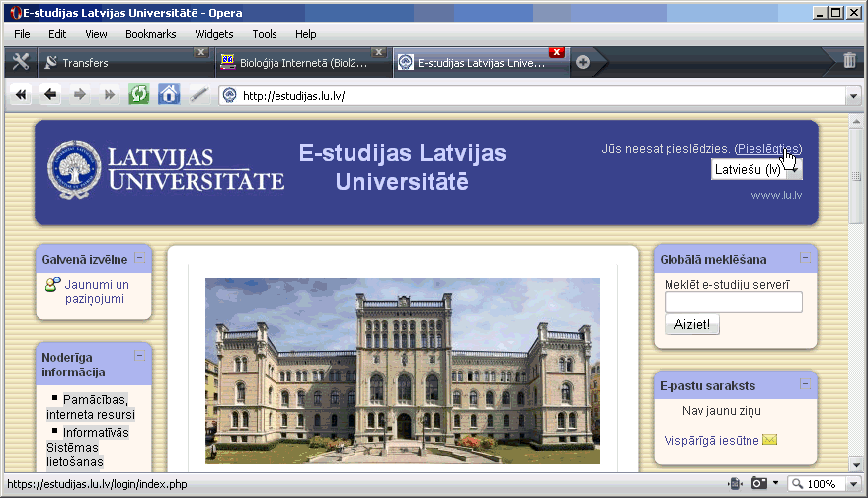
Task: Click the Meklēt e-studiju serverī search field
Action: coord(734,302)
